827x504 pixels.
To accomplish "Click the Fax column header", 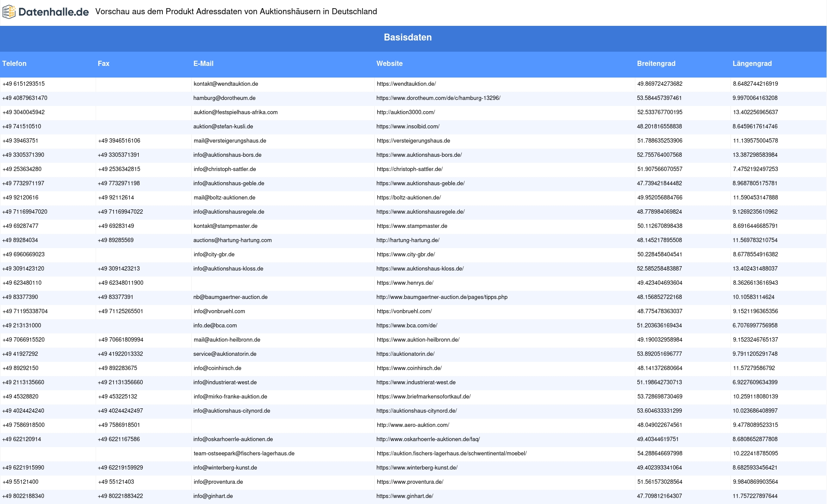I will tap(103, 63).
